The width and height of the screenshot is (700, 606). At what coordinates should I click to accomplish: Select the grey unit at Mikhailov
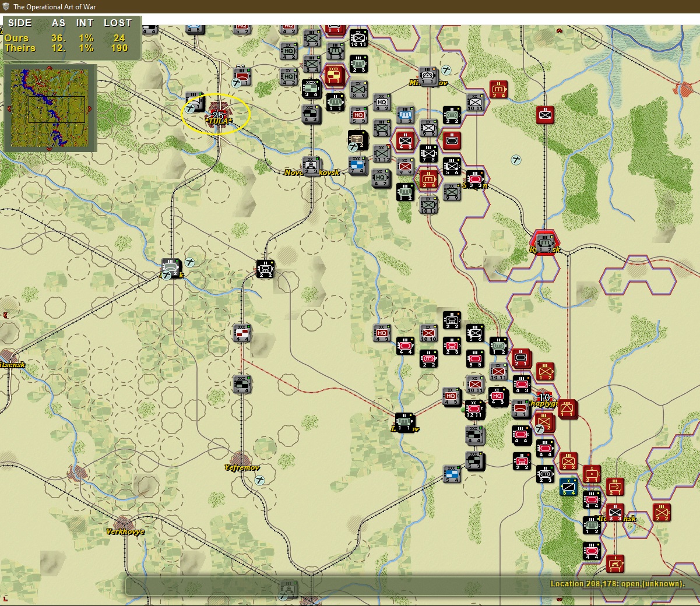428,76
